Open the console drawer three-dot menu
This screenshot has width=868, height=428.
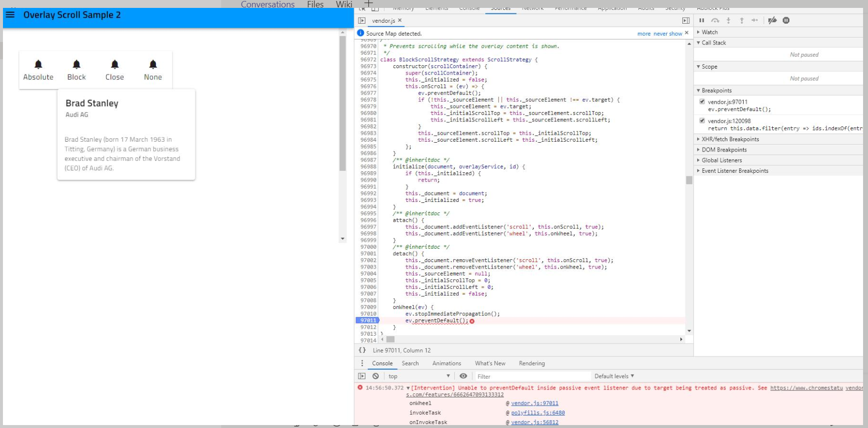pyautogui.click(x=362, y=363)
